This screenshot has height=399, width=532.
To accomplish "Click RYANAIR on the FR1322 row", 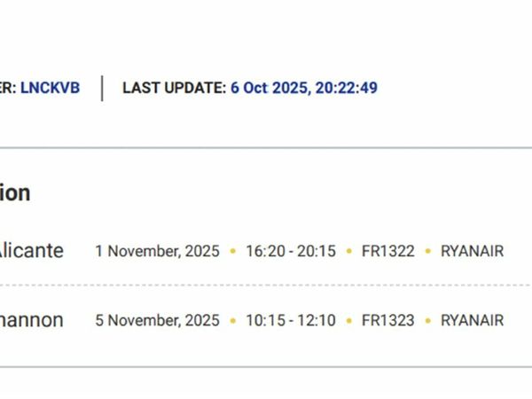I will tap(472, 251).
